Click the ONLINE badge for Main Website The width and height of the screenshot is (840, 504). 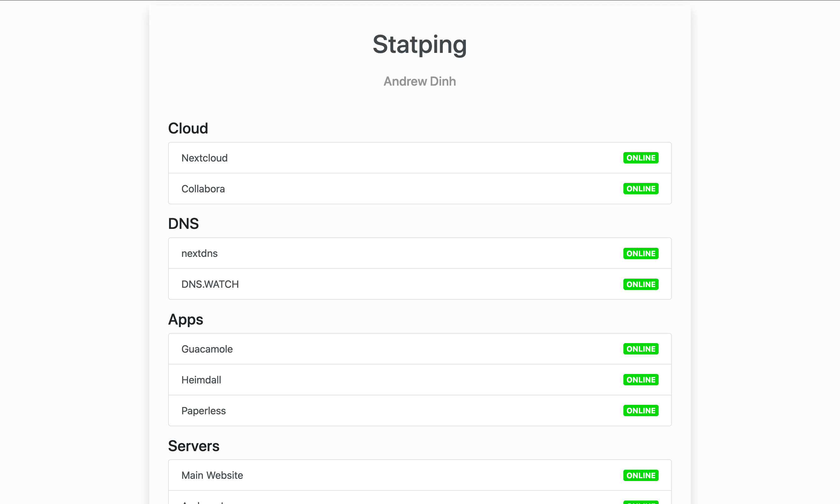pyautogui.click(x=641, y=475)
